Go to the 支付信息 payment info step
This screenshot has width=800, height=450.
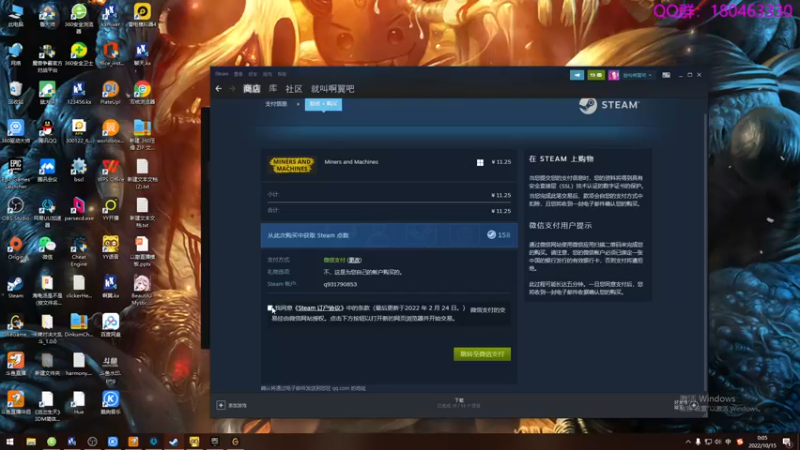(276, 104)
